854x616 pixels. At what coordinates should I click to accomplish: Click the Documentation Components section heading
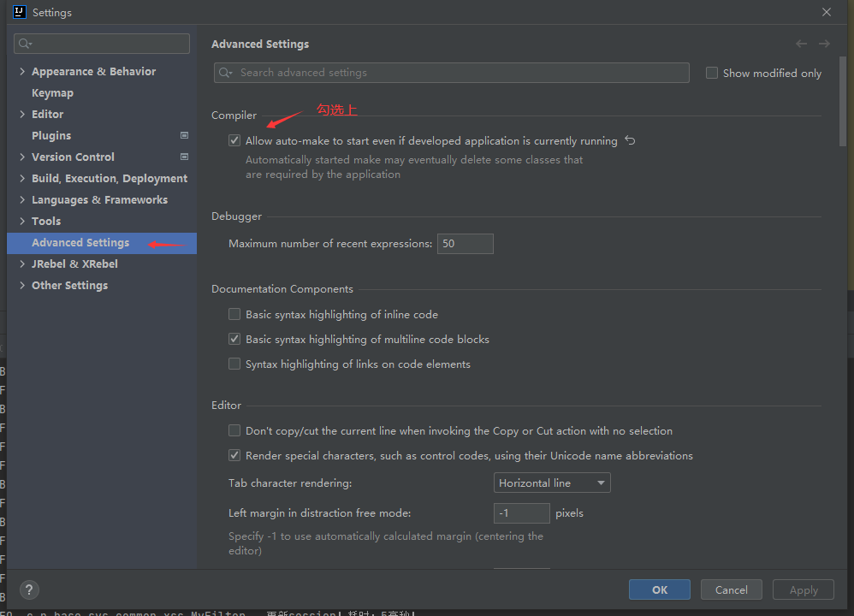282,288
